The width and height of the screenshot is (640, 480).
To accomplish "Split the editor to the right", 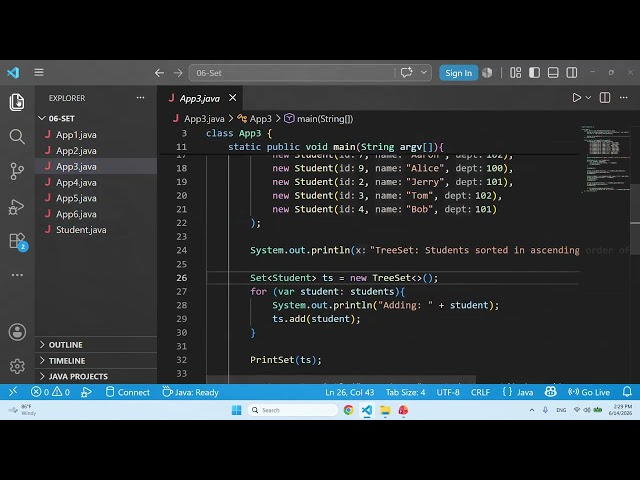I will click(605, 98).
